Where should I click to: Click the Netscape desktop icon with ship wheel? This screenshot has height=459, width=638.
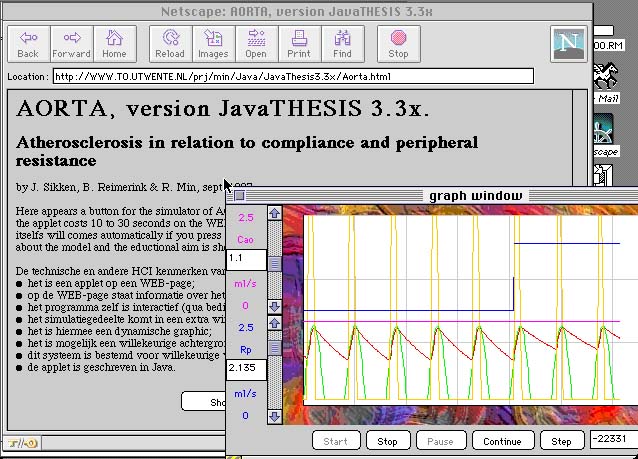click(x=605, y=136)
